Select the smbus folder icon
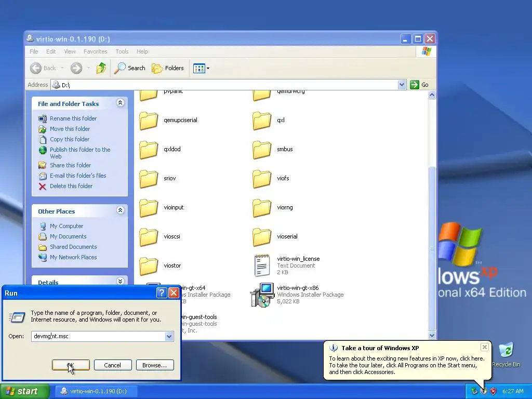Image resolution: width=532 pixels, height=399 pixels. click(x=262, y=150)
